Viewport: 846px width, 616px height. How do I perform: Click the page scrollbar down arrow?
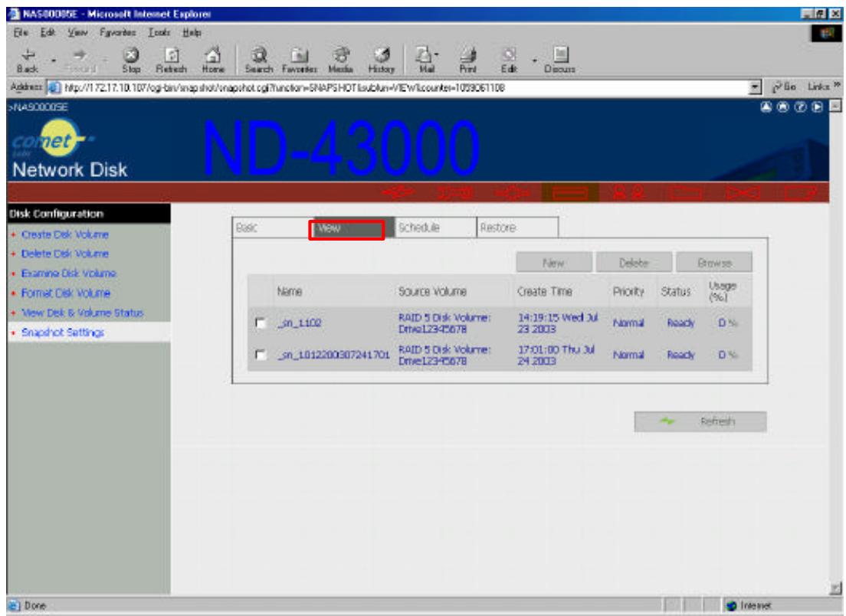pos(836,588)
